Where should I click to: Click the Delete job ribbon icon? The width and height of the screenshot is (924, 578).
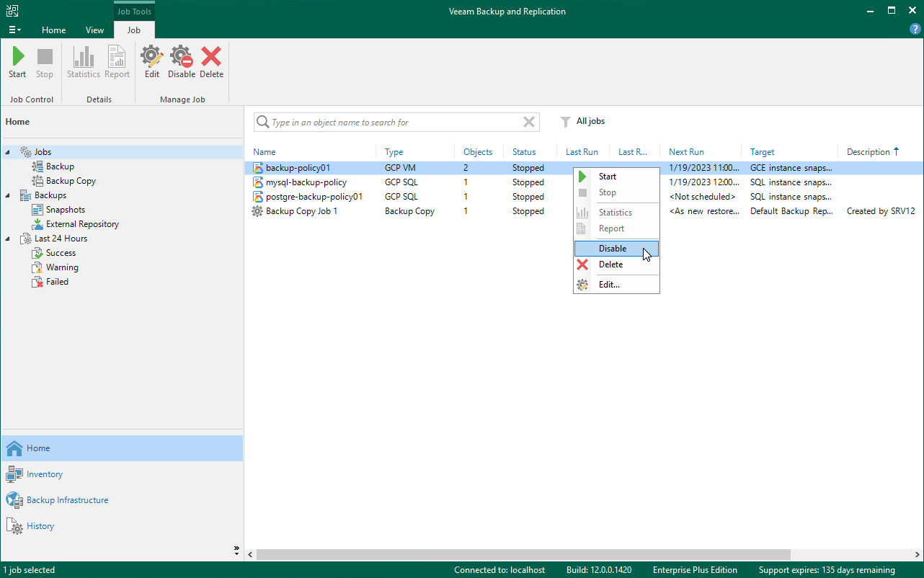[x=211, y=63]
